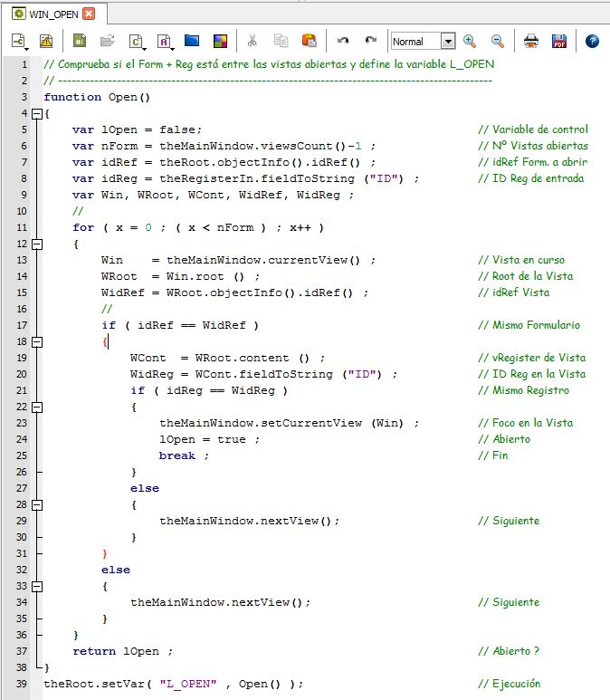Click the green document hash icon
This screenshot has height=700, width=610.
[80, 41]
